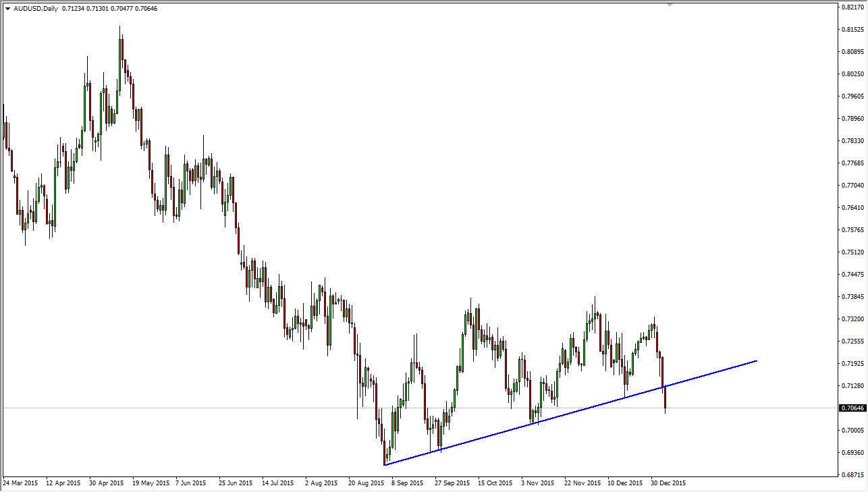Screen dimensions: 868x492
Task: Click date label 25 Jun 2015
Action: pos(237,483)
